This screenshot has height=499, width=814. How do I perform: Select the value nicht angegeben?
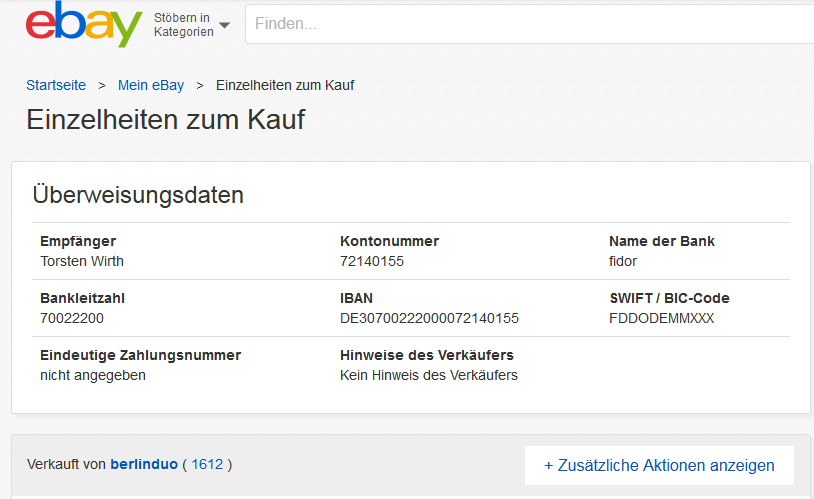tap(93, 375)
